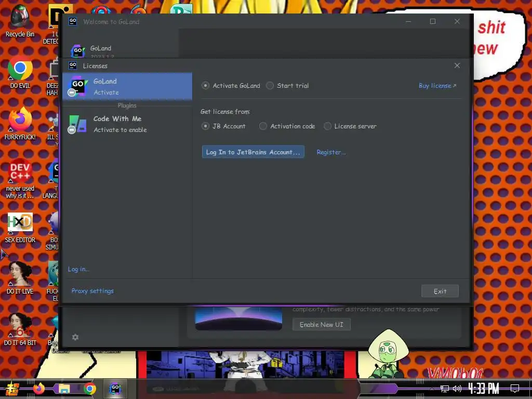Open the DO IT 64 BIT desktop shortcut

pos(20,329)
